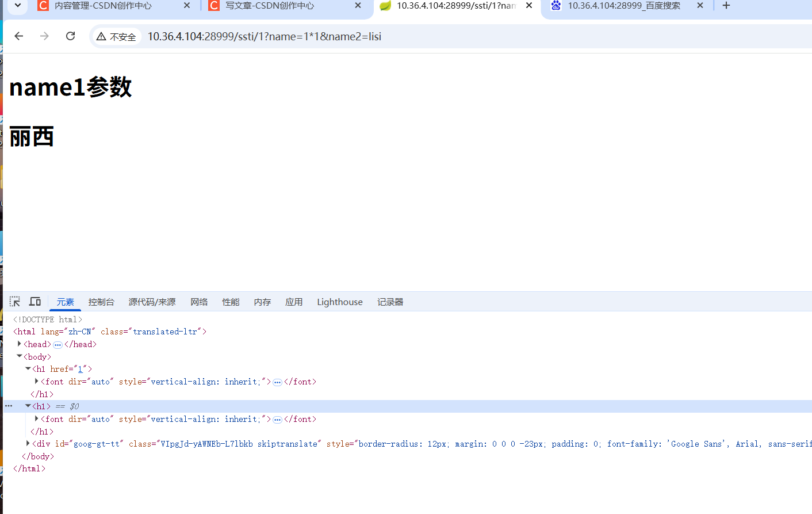Screen dimensions: 812x514
Task: Toggle the device toolbar emulation icon
Action: tap(35, 302)
